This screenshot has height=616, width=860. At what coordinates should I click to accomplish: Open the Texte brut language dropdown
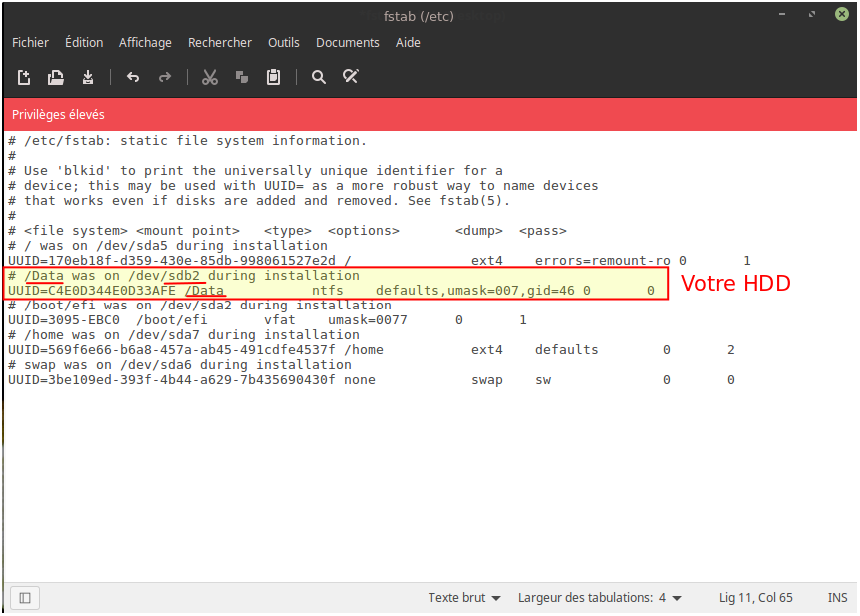pos(464,598)
